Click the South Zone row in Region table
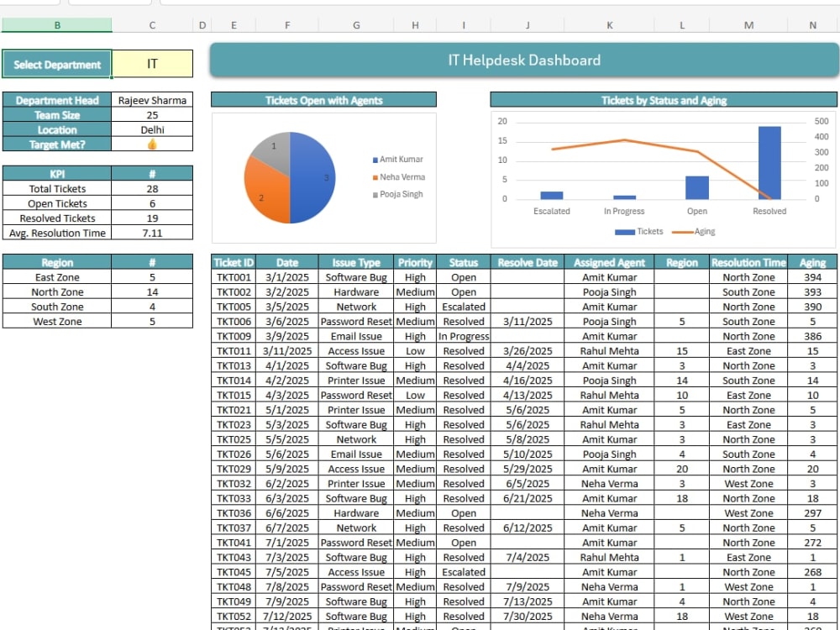The width and height of the screenshot is (840, 630). click(x=97, y=307)
